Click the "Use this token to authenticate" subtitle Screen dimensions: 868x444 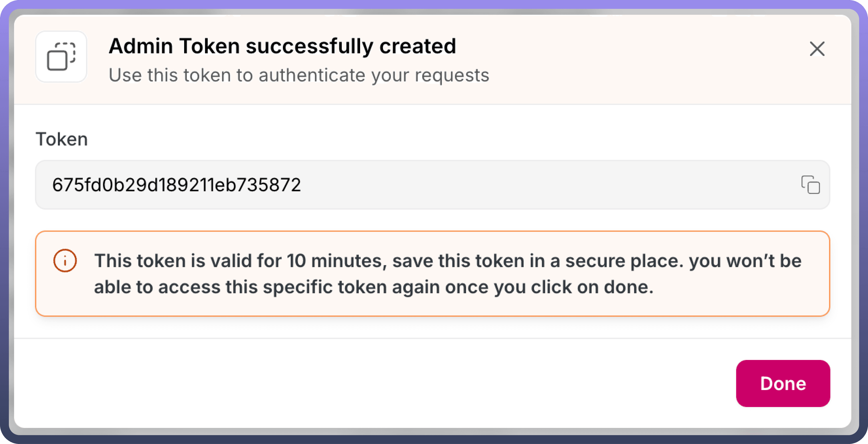click(298, 75)
